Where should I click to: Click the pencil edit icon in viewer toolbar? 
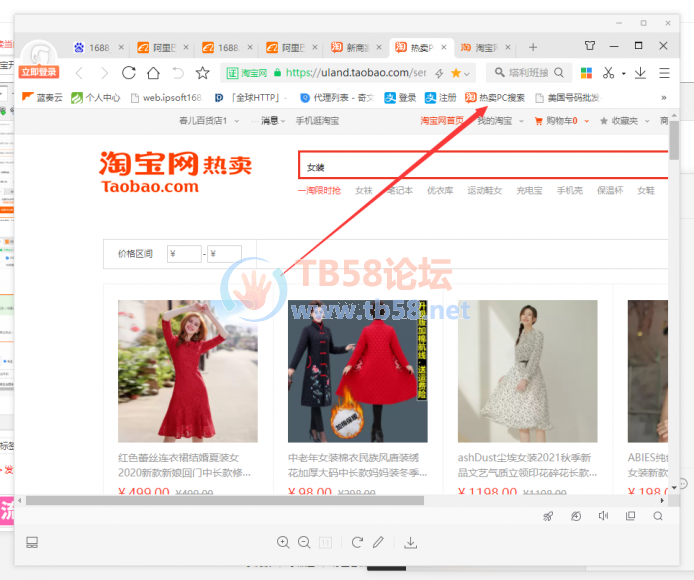click(378, 542)
